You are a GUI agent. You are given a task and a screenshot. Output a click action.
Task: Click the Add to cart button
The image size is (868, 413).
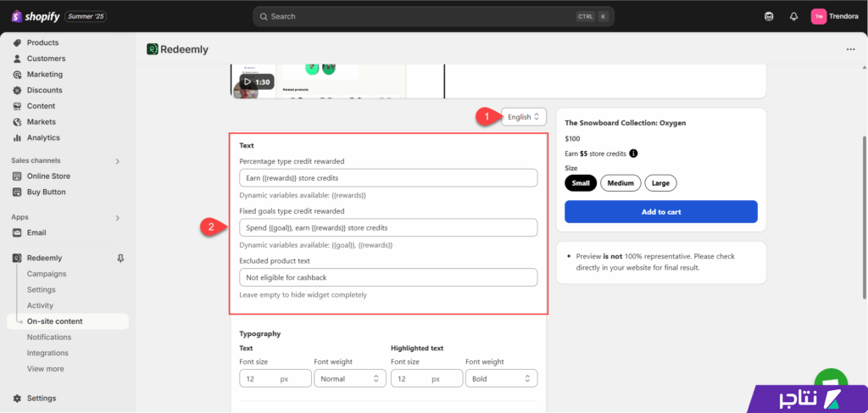pyautogui.click(x=661, y=212)
